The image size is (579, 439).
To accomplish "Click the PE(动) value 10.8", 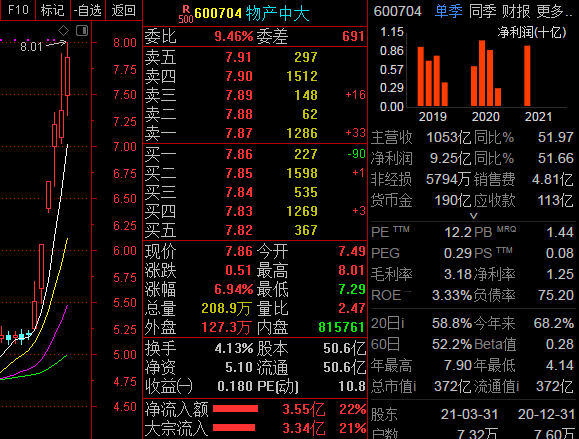I will [x=352, y=386].
